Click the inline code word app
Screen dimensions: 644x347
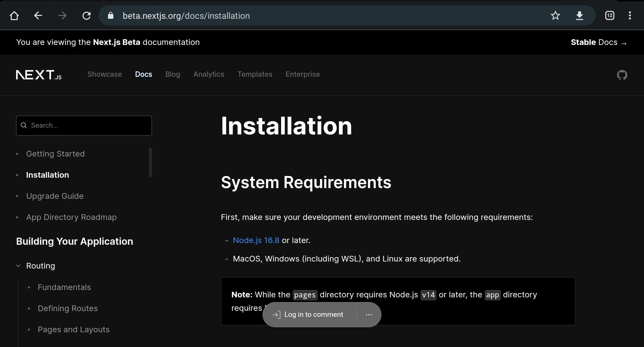pos(492,295)
